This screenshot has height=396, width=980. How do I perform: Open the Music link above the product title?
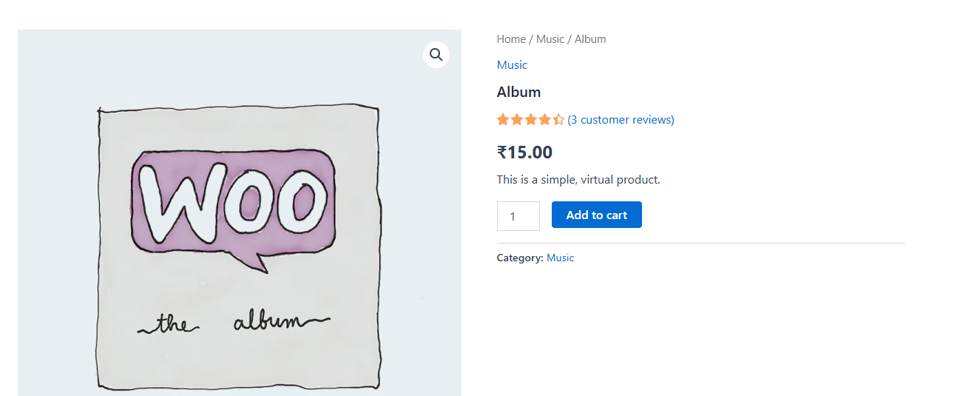pos(512,65)
